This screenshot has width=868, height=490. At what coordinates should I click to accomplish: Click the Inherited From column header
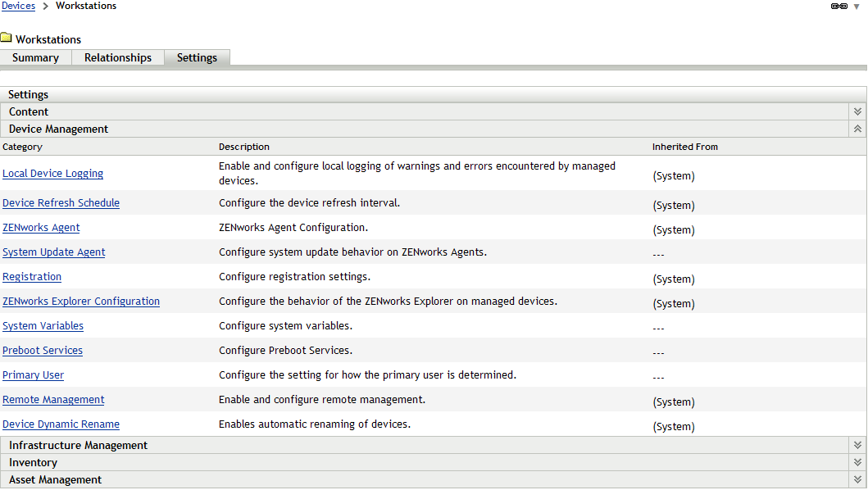685,146
